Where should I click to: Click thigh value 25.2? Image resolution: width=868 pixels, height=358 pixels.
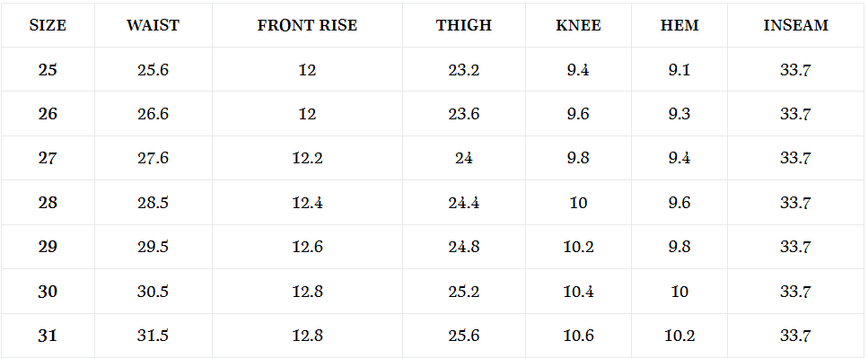(x=464, y=292)
